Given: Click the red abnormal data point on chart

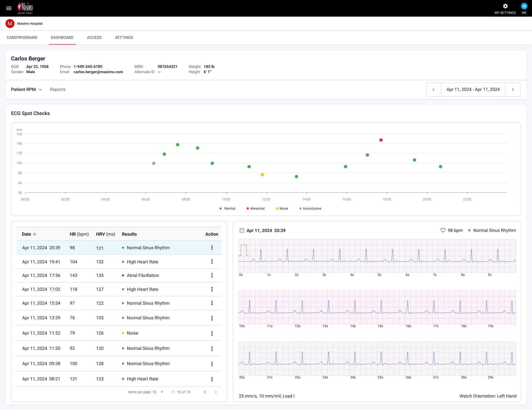Looking at the screenshot, I should tap(381, 140).
